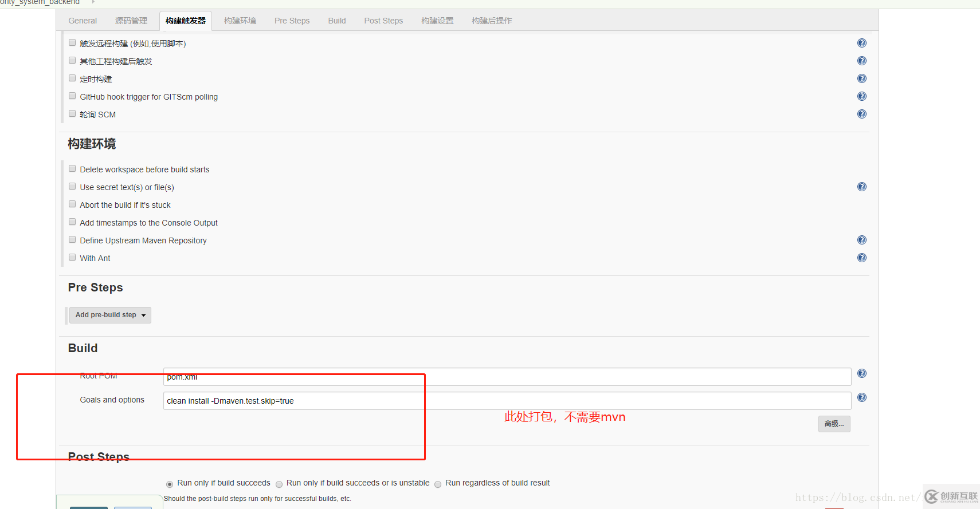Open 构建触发器 tab
The height and width of the screenshot is (509, 980).
186,21
